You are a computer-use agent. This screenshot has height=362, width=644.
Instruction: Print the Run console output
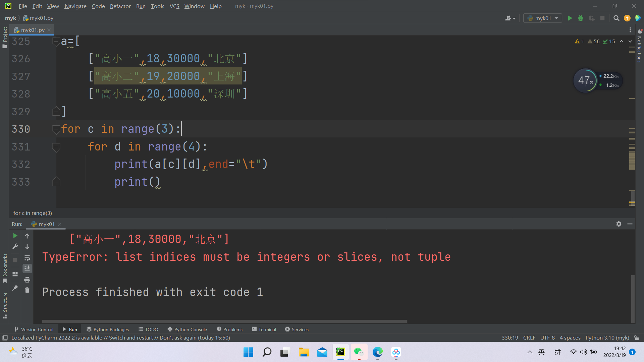[x=27, y=280]
